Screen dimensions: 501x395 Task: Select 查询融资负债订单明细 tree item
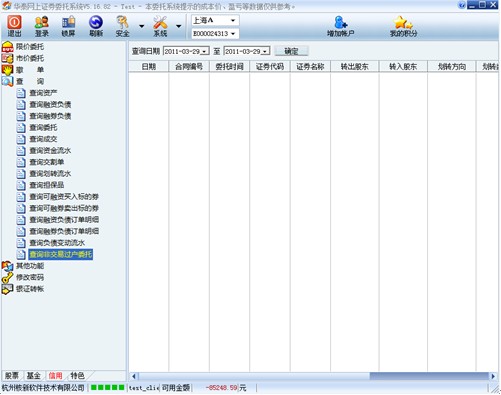(x=64, y=220)
